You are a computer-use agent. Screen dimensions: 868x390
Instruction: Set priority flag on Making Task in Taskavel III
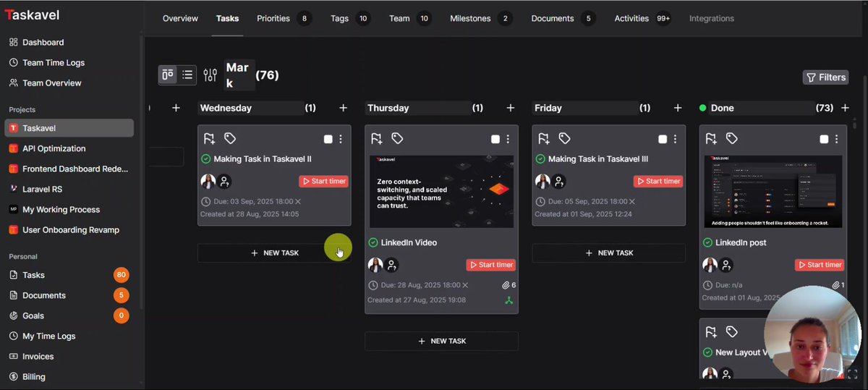click(544, 138)
